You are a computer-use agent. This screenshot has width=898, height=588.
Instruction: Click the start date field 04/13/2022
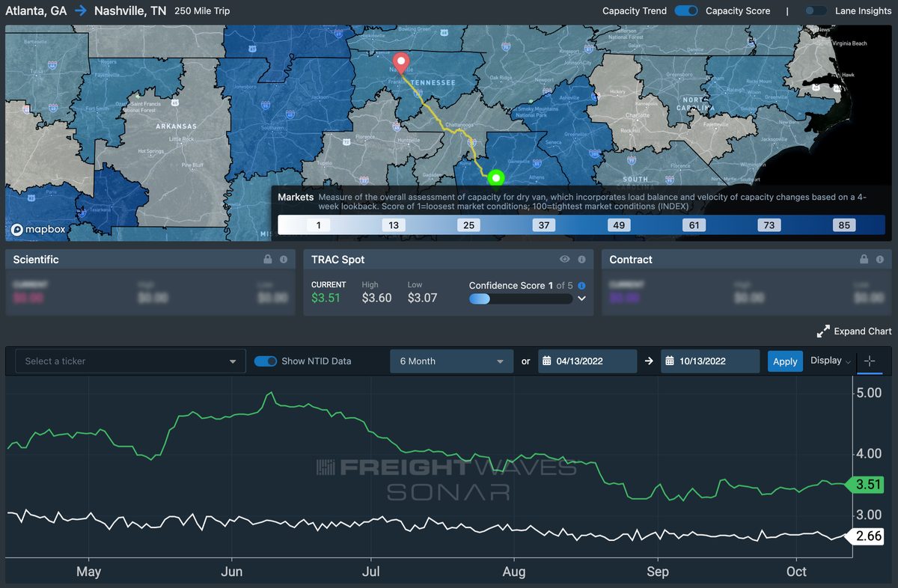(588, 361)
